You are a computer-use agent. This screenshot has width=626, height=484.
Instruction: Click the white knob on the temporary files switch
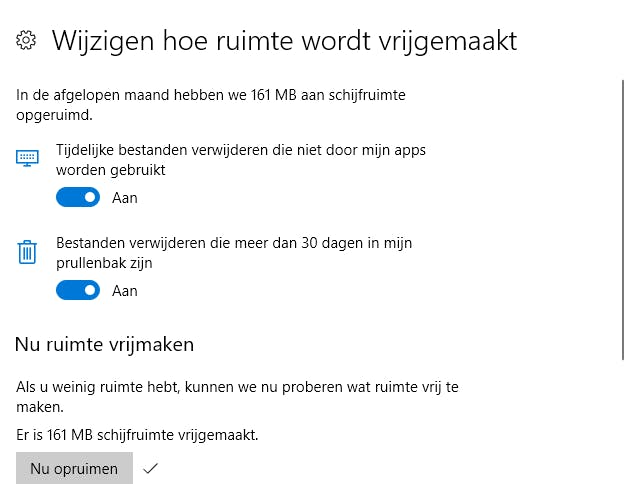pos(90,198)
